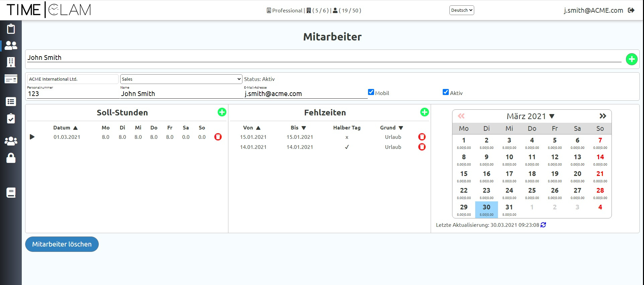The width and height of the screenshot is (644, 285).
Task: Go to previous month in calendar
Action: tap(461, 116)
